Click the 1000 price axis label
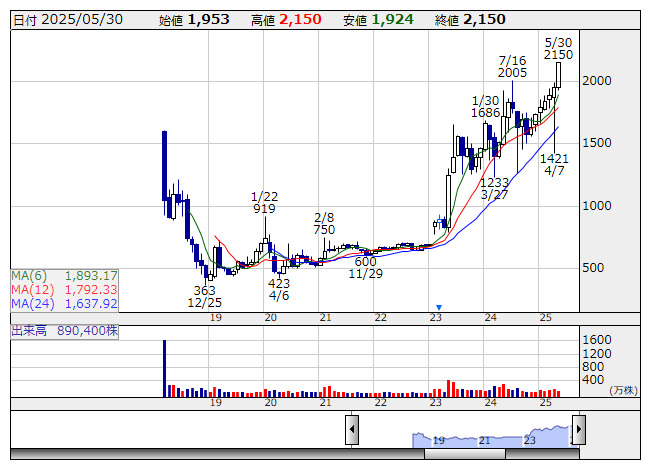The height and width of the screenshot is (470, 653). tap(597, 206)
